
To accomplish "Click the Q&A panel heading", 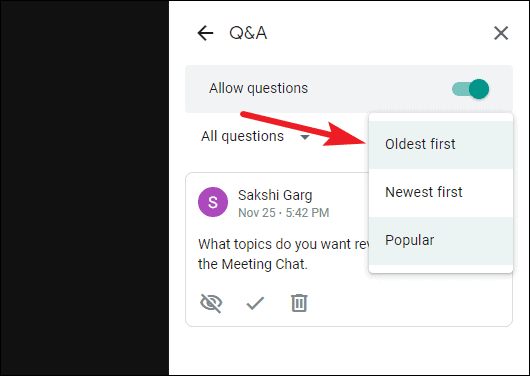I will [248, 33].
